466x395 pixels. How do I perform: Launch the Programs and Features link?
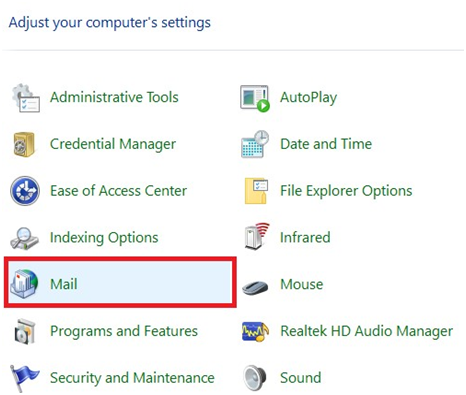coord(124,331)
